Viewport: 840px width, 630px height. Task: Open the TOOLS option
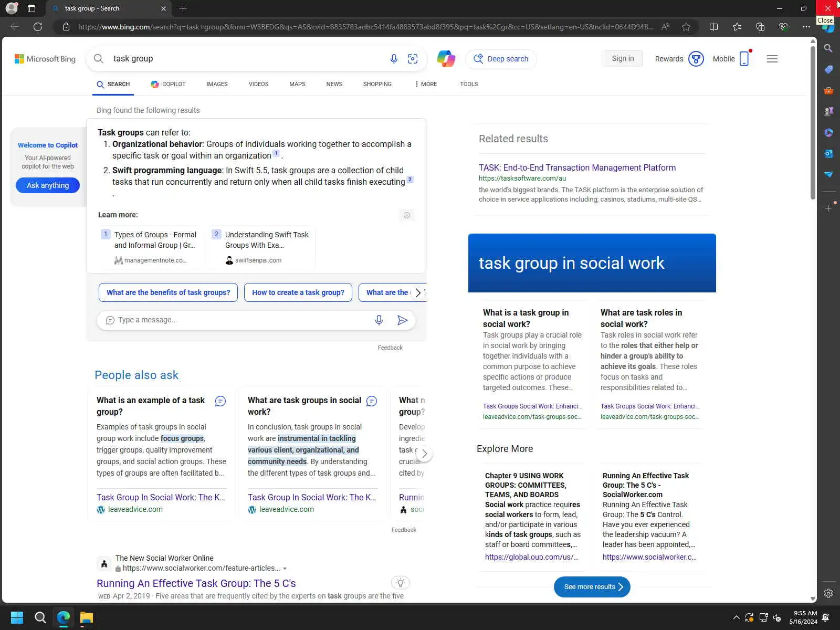[x=469, y=84]
